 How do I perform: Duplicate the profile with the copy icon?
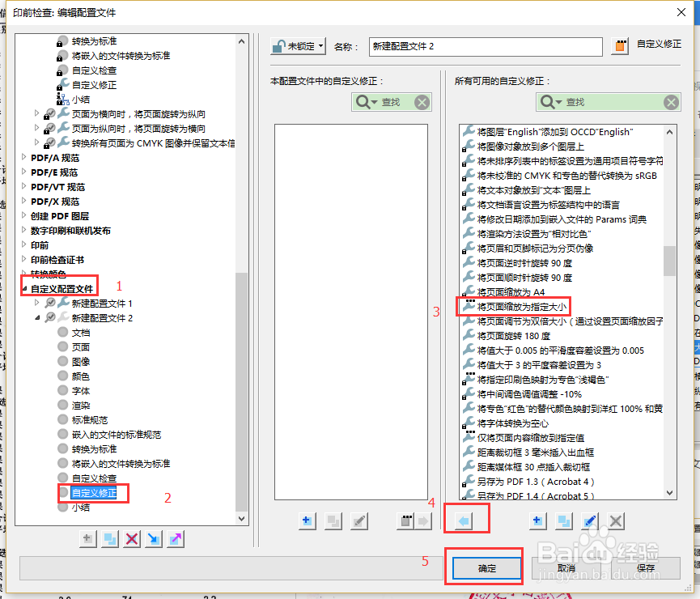pos(110,538)
